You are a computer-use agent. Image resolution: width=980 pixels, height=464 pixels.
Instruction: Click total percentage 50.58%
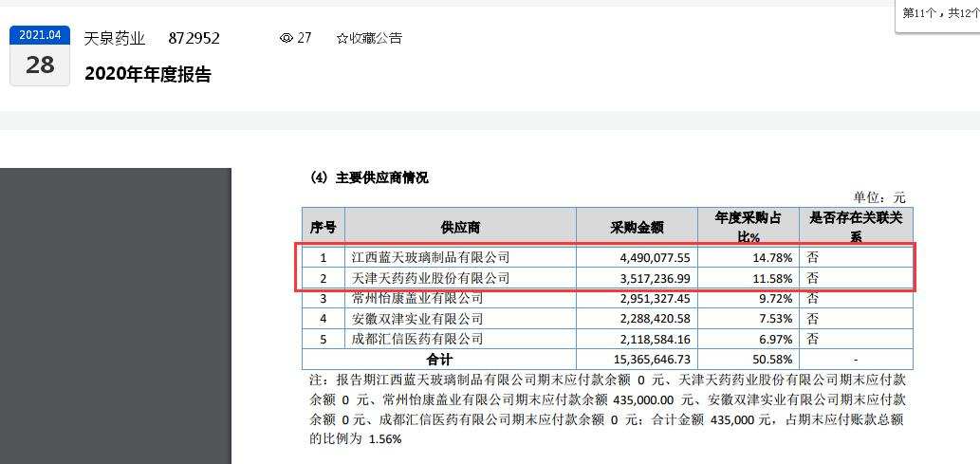tap(772, 360)
